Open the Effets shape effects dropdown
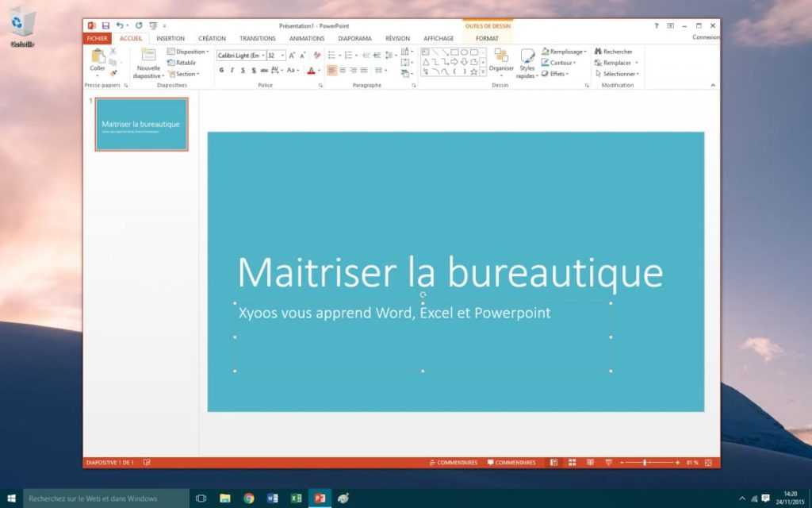This screenshot has width=812, height=508. pyautogui.click(x=554, y=74)
